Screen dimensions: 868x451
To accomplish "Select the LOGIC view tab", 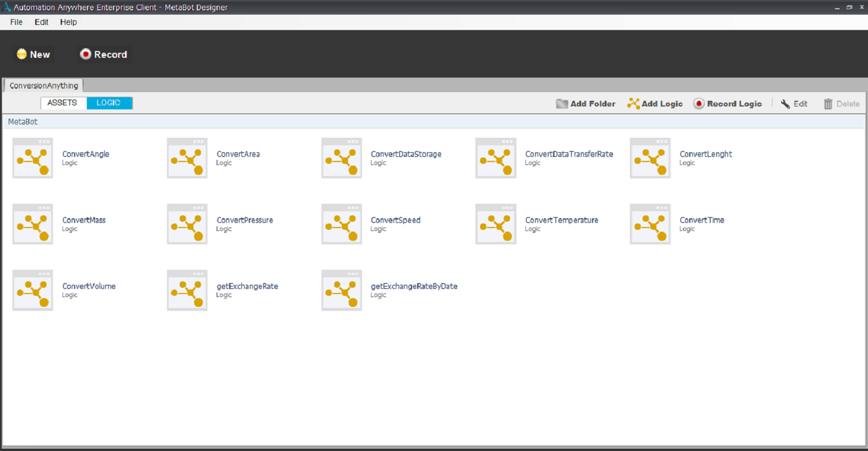I will (x=109, y=103).
